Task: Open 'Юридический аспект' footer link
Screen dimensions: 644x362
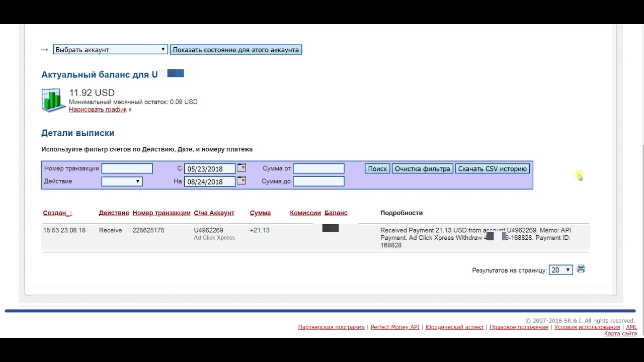Action: click(454, 327)
